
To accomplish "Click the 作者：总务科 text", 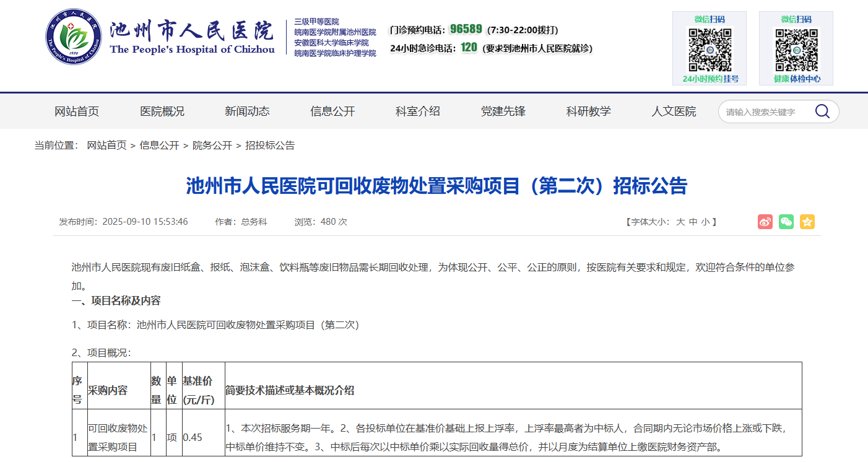I will 241,222.
